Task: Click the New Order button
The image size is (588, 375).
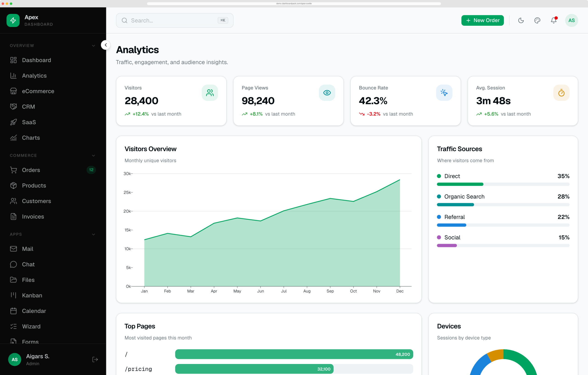Action: coord(483,20)
